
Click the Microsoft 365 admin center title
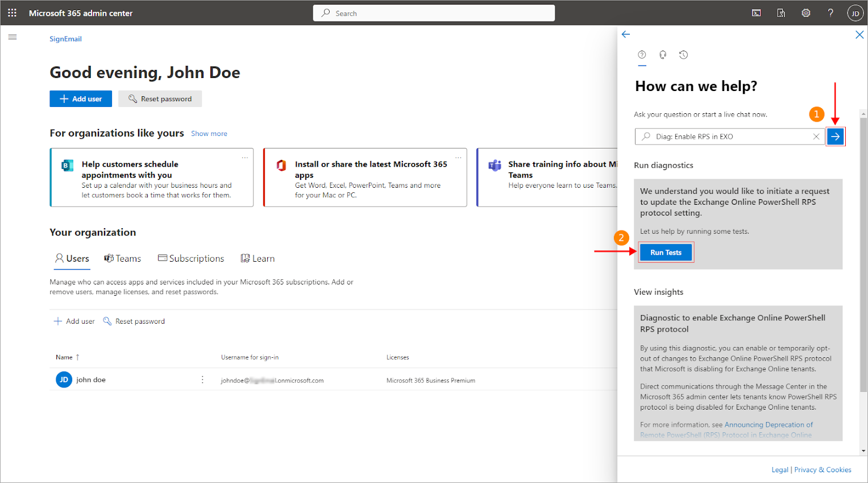click(81, 13)
